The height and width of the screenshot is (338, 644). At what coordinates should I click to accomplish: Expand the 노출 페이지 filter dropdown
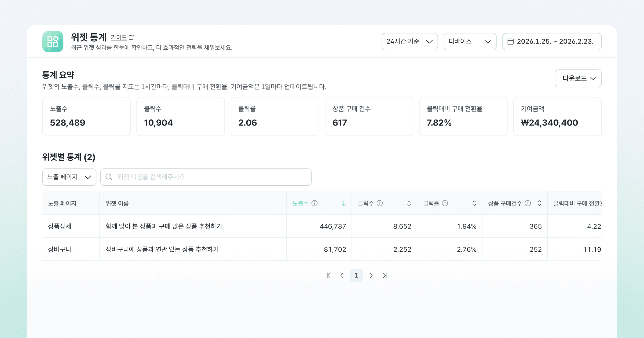pos(69,177)
